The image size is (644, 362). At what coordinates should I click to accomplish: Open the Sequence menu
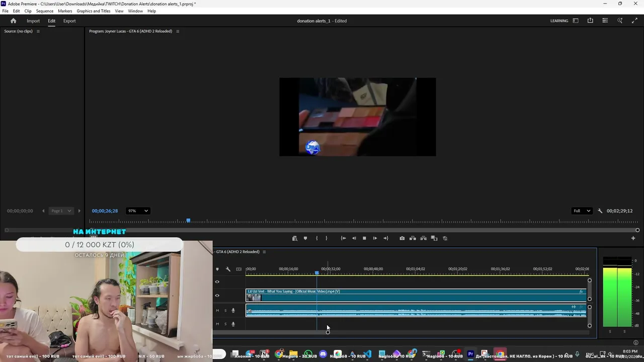pos(45,11)
